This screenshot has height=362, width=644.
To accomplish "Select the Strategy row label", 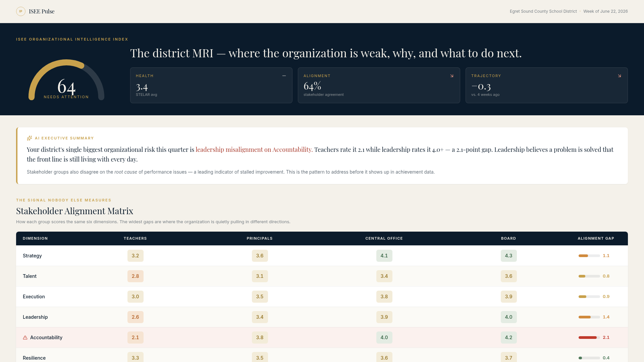I will (32, 256).
